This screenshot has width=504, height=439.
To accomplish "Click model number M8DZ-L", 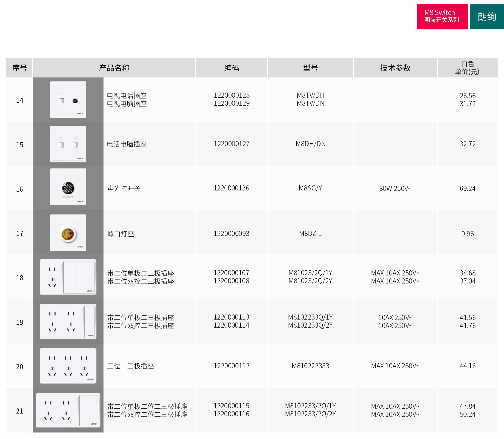I will coord(310,234).
